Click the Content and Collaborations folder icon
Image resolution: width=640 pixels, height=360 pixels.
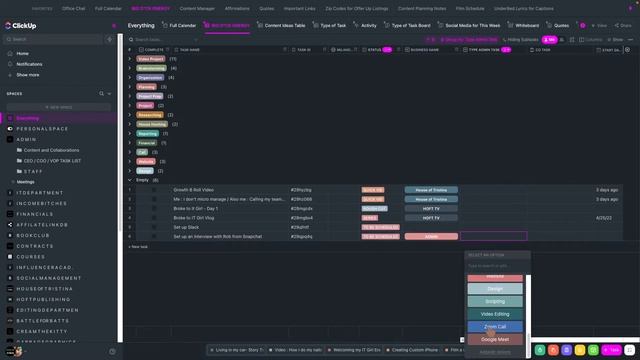pos(19,150)
